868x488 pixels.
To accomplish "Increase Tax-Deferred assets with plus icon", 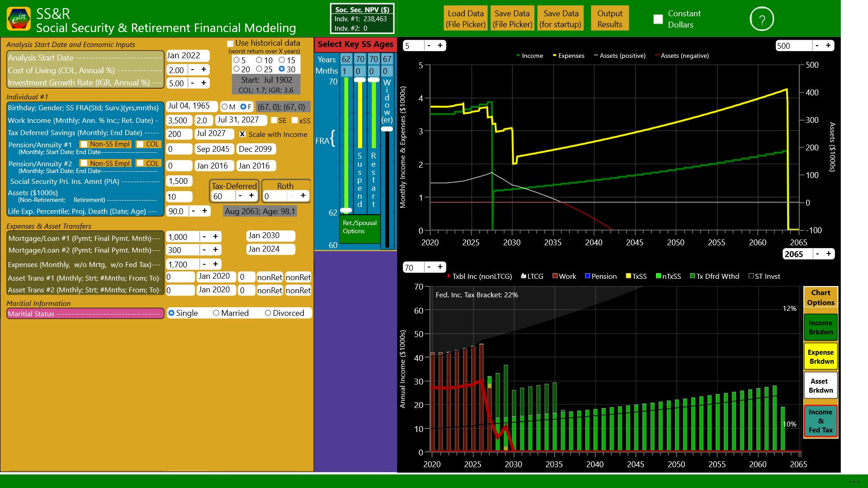I will [x=251, y=196].
